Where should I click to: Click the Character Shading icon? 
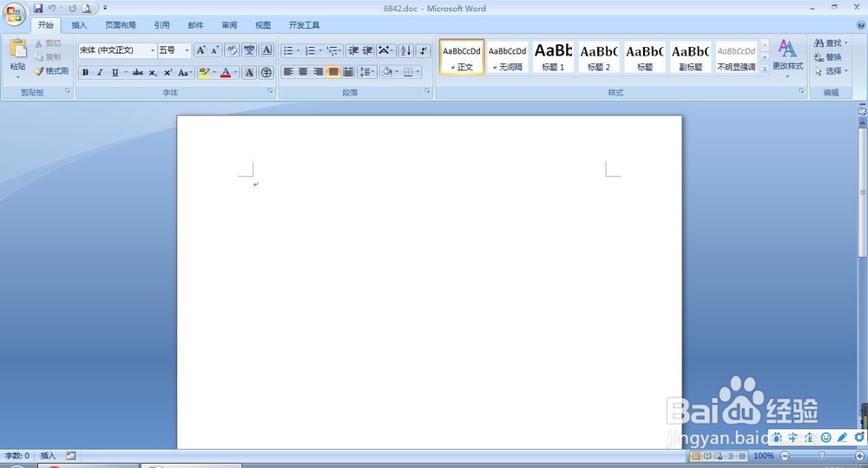(249, 73)
